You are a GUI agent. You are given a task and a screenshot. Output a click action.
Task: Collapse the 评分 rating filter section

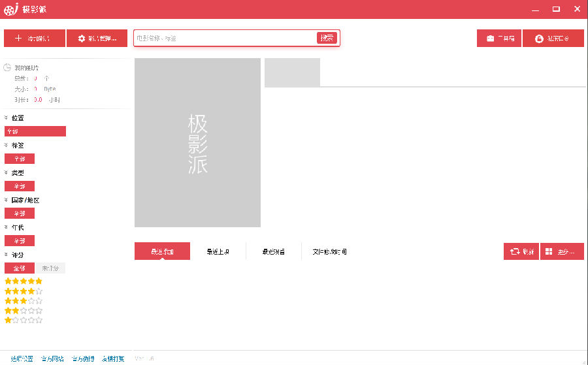pos(6,255)
